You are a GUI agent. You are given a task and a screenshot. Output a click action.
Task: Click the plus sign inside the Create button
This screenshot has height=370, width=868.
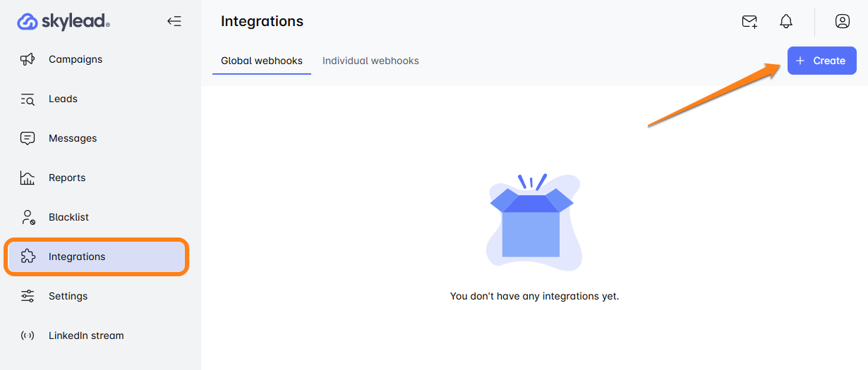[x=800, y=61]
